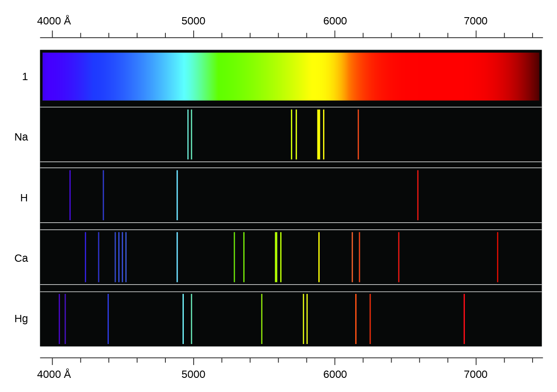
Task: Select the leftmost violet hydrogen line
Action: click(x=70, y=195)
